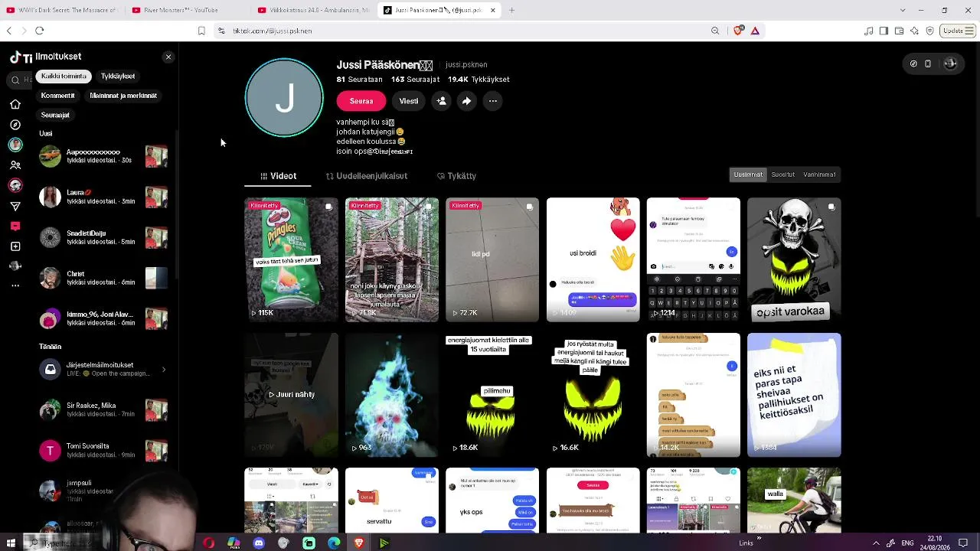The image size is (980, 551).
Task: Open Opera from the taskbar
Action: coord(208,543)
